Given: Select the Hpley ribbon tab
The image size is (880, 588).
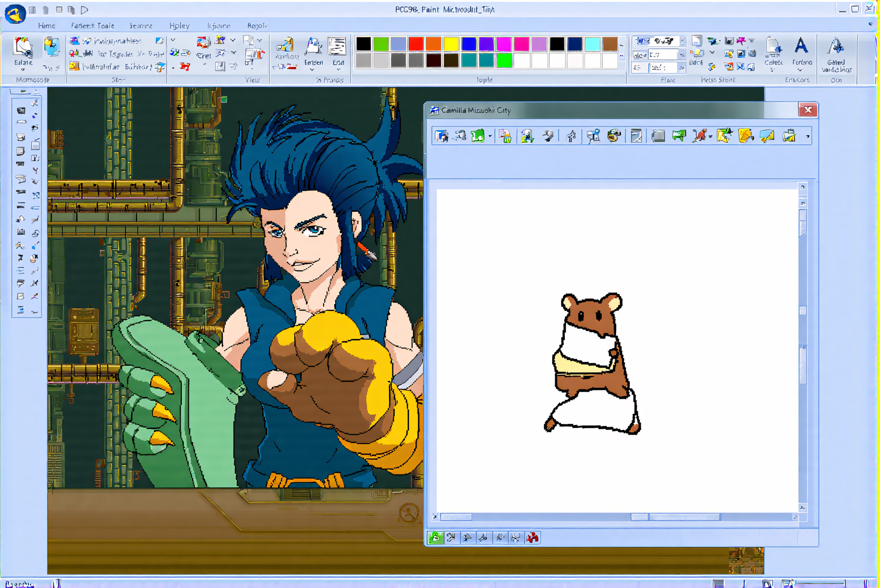Looking at the screenshot, I should 179,25.
